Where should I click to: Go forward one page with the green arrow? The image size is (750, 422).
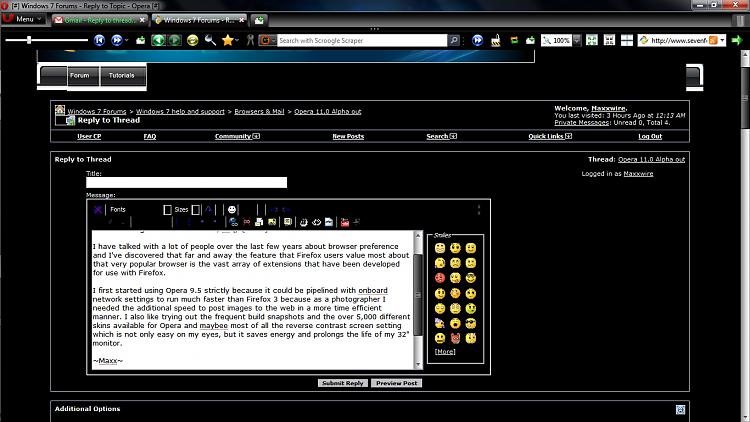click(175, 40)
